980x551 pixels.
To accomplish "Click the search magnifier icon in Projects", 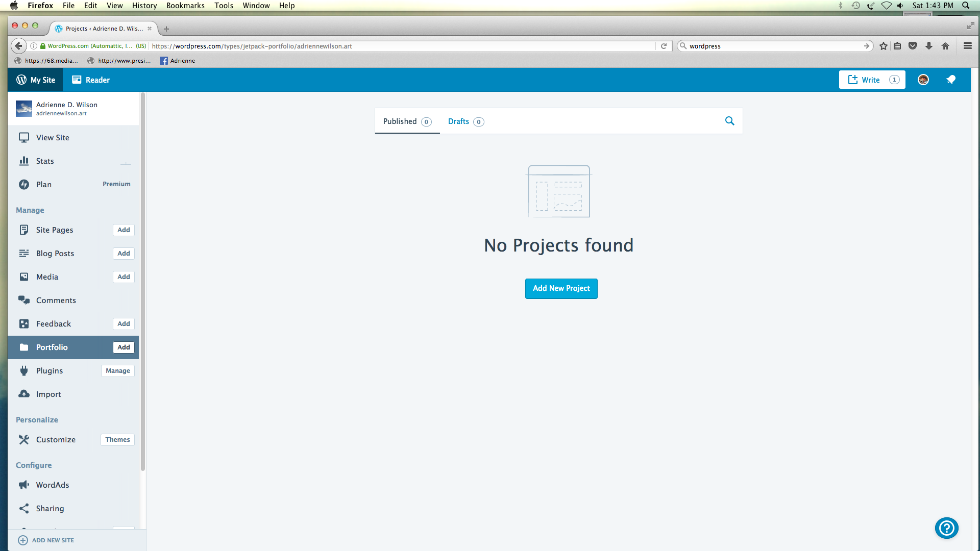I will pyautogui.click(x=729, y=121).
